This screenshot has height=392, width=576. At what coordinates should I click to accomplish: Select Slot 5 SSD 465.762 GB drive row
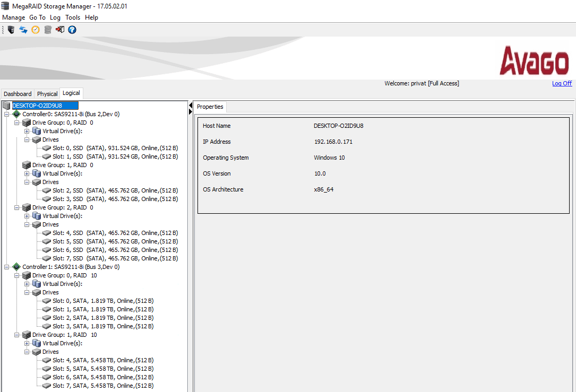point(115,241)
